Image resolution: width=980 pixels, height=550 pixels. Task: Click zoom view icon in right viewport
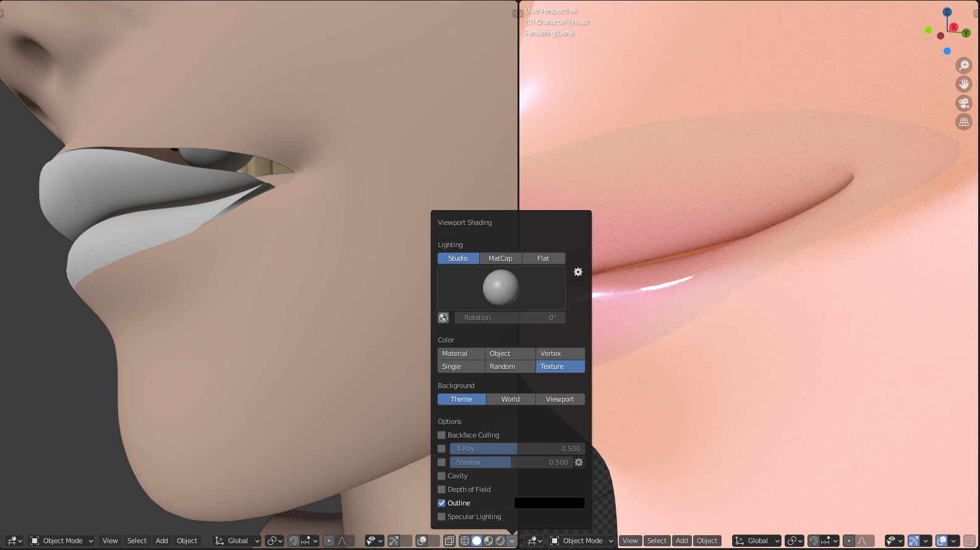963,66
